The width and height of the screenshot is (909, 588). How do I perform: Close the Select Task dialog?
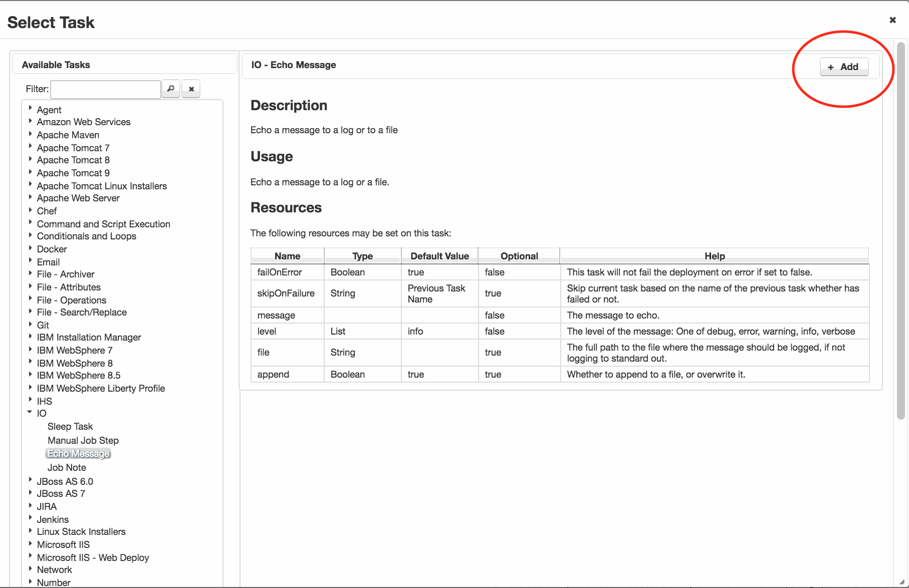click(x=892, y=20)
